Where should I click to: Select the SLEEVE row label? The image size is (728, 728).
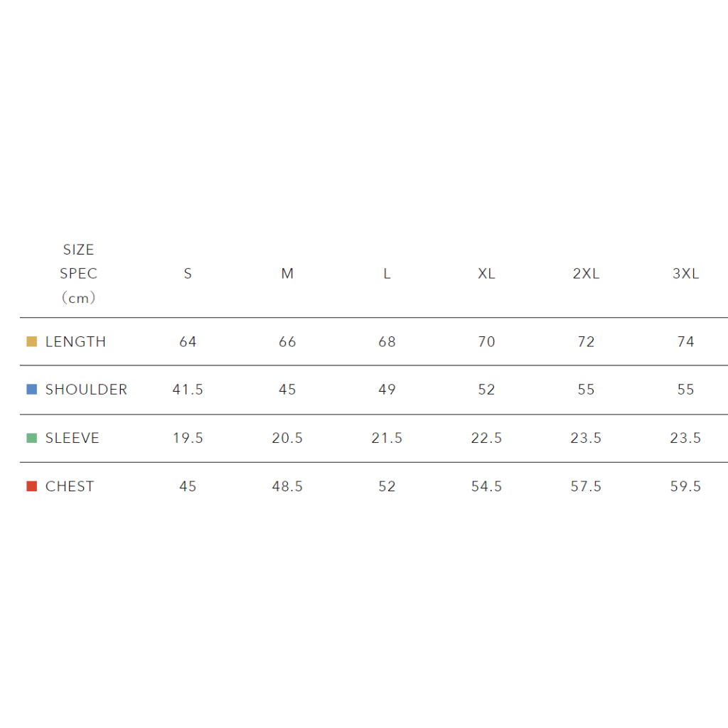[72, 438]
